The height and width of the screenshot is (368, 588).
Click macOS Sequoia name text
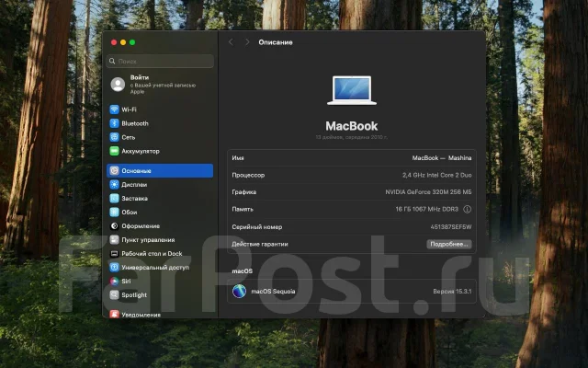tap(273, 292)
